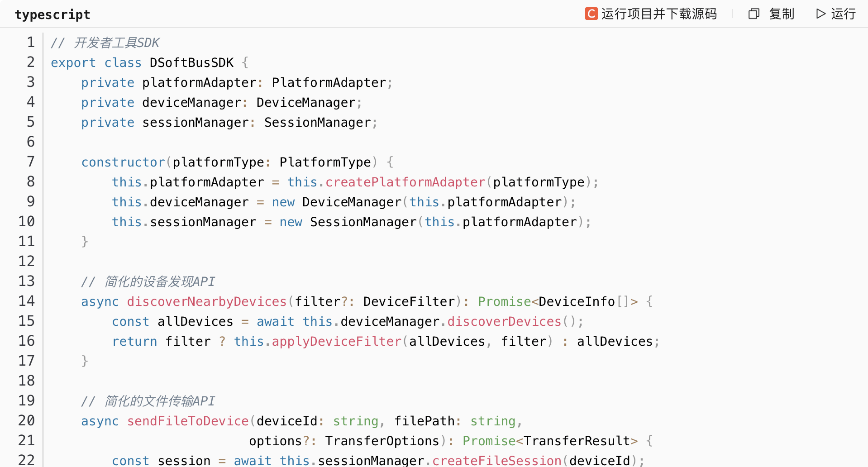Place cursor on constructor keyword

click(123, 162)
